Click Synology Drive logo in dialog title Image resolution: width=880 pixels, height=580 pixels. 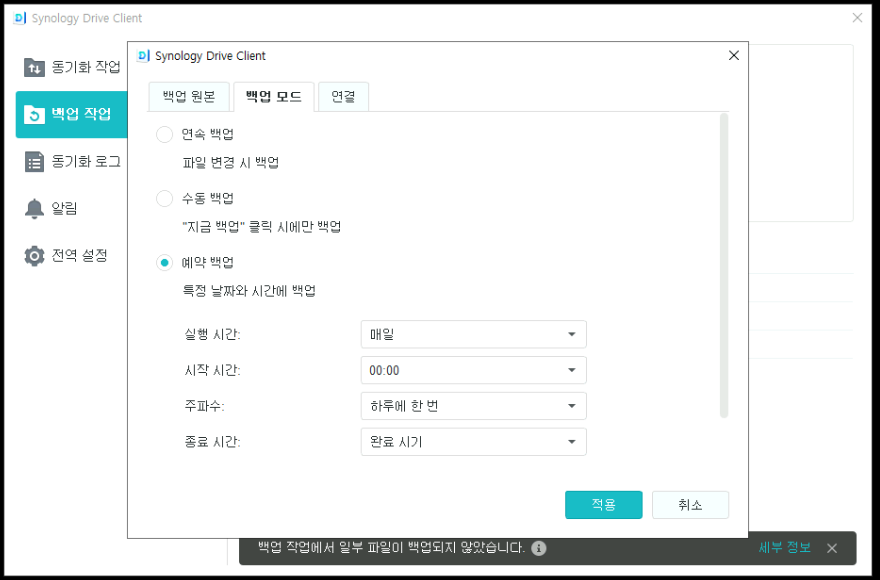pos(144,56)
